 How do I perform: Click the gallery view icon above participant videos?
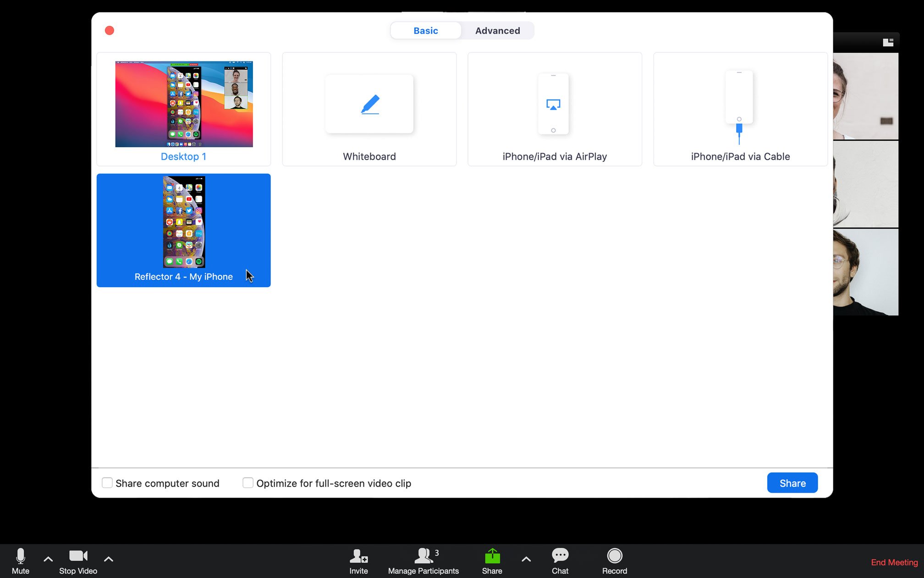point(888,42)
